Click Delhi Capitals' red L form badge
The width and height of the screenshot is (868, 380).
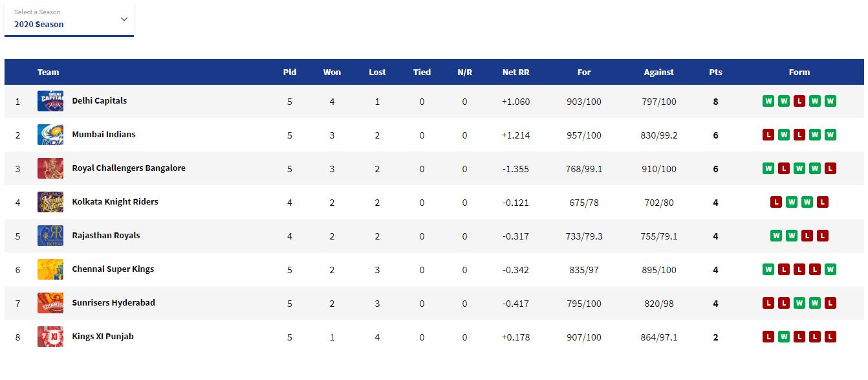tap(799, 101)
